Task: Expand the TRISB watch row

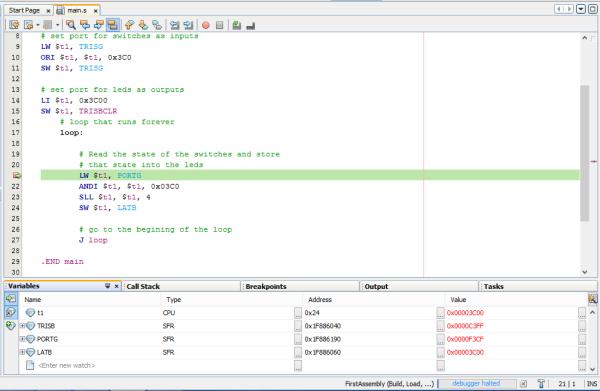Action: [23, 326]
